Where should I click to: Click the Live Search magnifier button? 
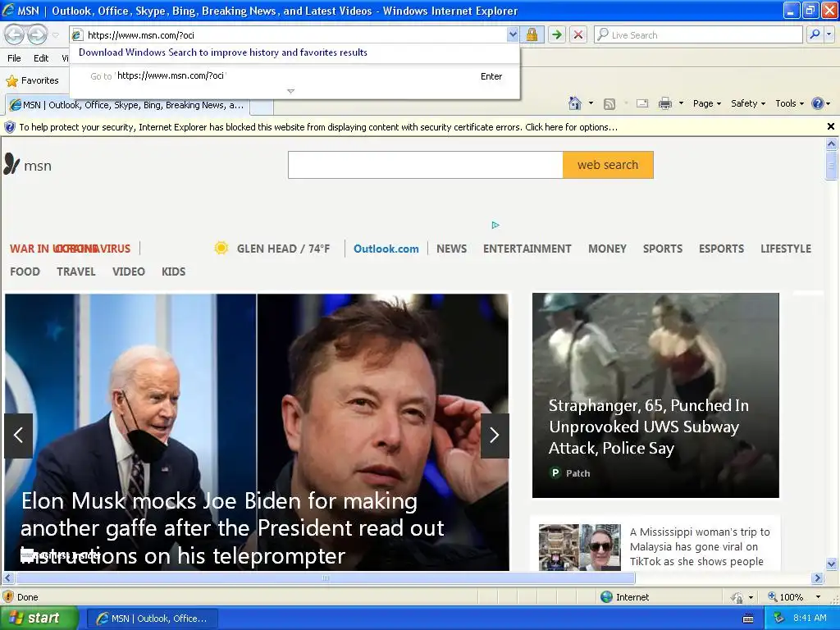[815, 34]
